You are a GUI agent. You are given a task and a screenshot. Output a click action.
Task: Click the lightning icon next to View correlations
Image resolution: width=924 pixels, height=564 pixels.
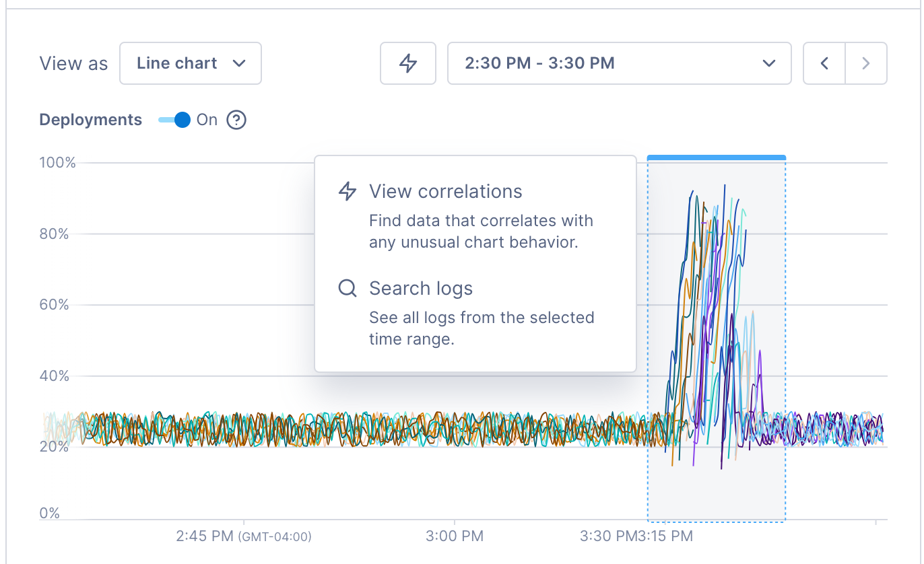click(348, 191)
